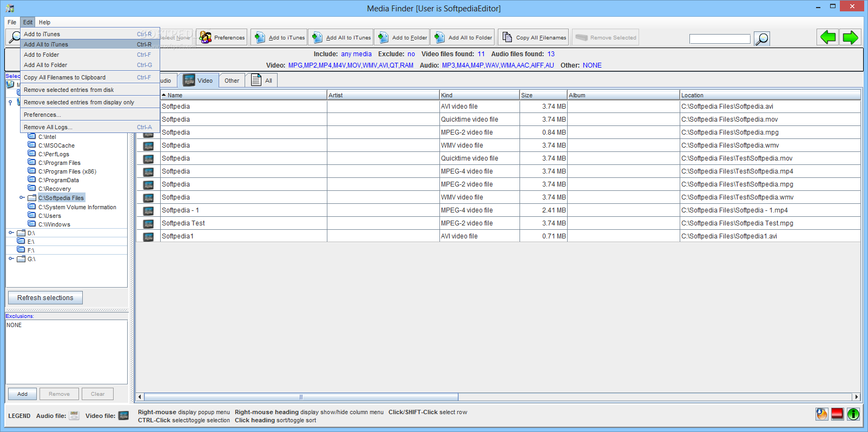The image size is (868, 432).
Task: Click the Add to iTunes toolbar button
Action: pyautogui.click(x=279, y=37)
